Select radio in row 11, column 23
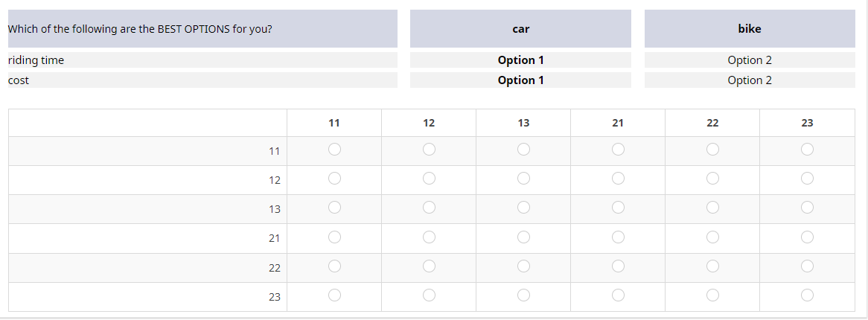868x320 pixels. coord(807,150)
